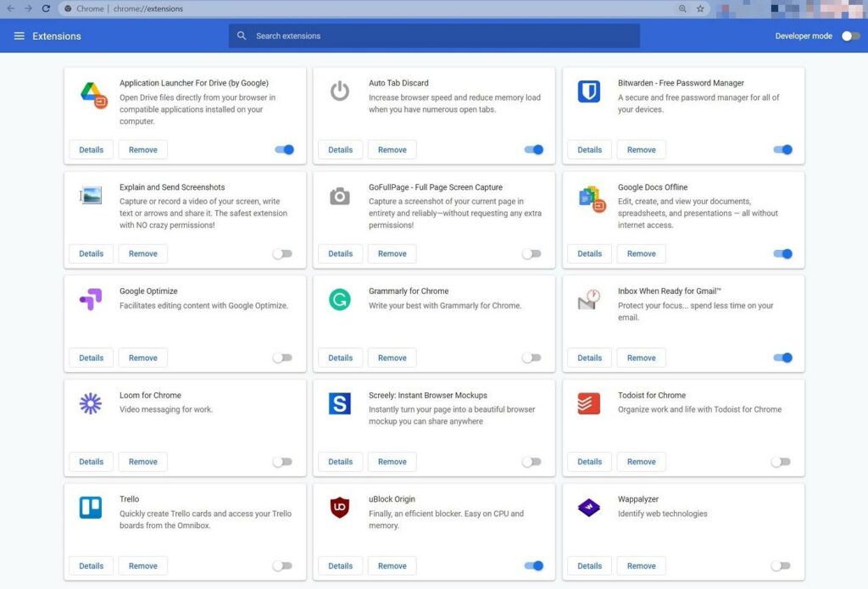The height and width of the screenshot is (589, 868).
Task: Click the Trello extension icon
Action: [90, 508]
